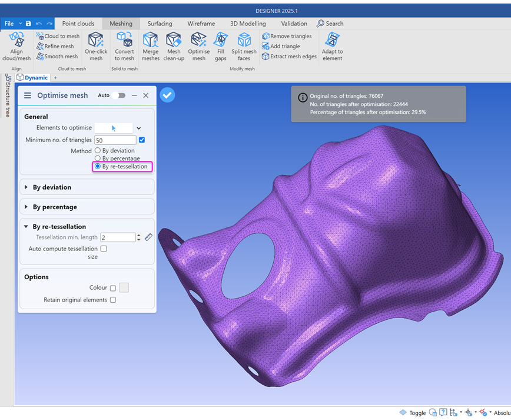Undo last action in title toolbar
The height and width of the screenshot is (420, 511).
[39, 24]
